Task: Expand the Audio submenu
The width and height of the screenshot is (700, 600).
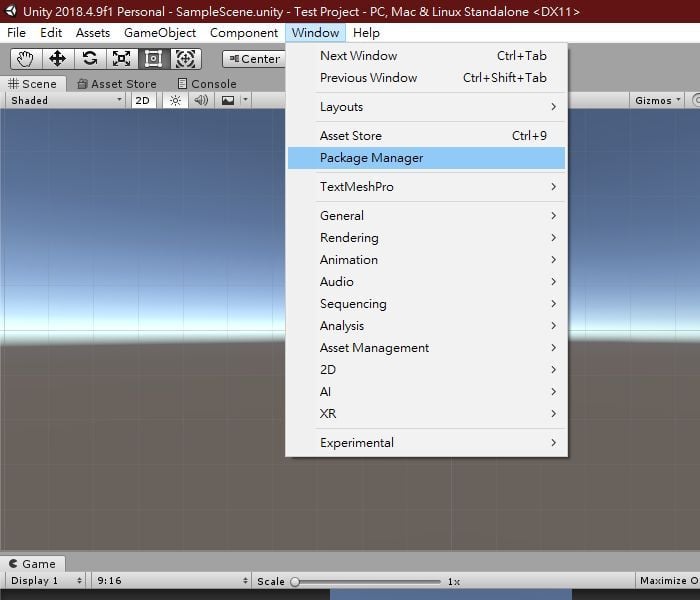Action: tap(426, 282)
